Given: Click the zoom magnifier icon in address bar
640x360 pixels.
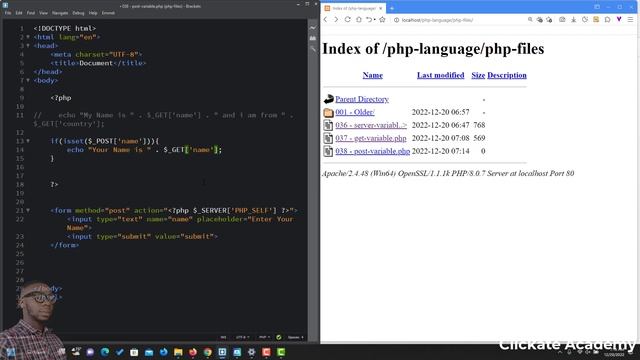Looking at the screenshot, I should (x=530, y=20).
